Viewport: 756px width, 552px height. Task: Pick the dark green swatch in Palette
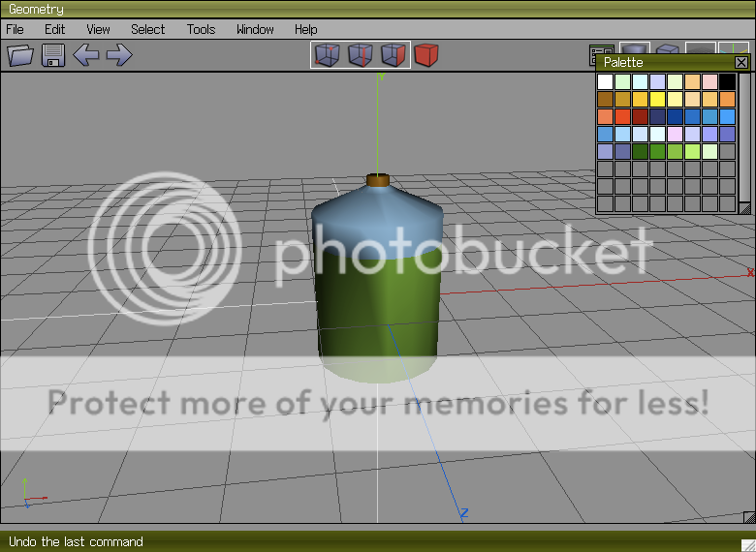tap(640, 151)
